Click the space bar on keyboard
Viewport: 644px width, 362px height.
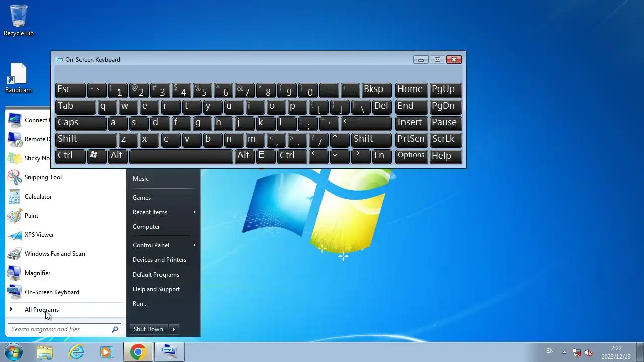click(x=181, y=156)
